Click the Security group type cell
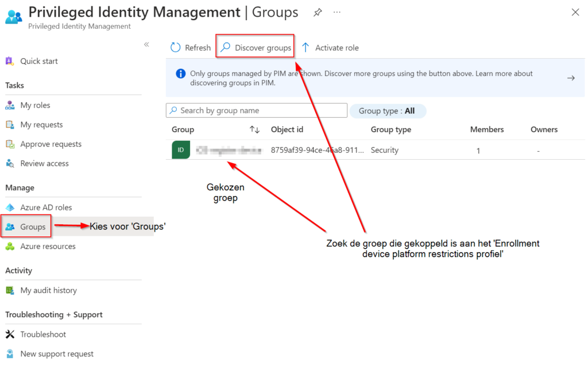 (x=385, y=150)
